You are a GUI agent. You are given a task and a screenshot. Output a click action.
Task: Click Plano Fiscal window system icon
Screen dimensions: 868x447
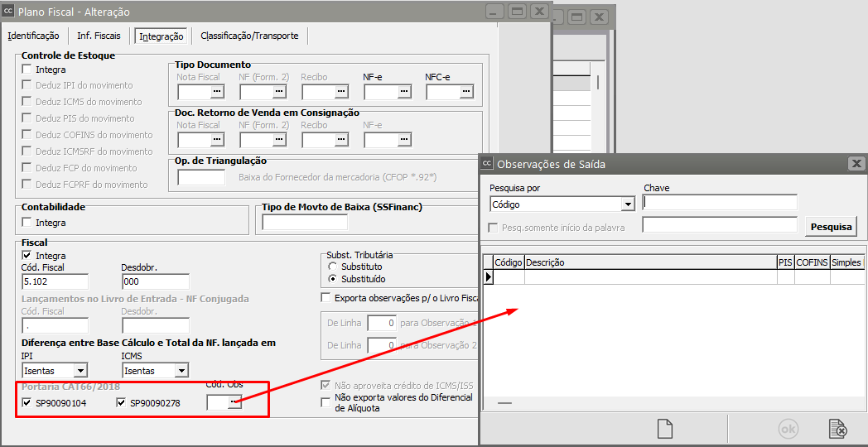coord(8,12)
